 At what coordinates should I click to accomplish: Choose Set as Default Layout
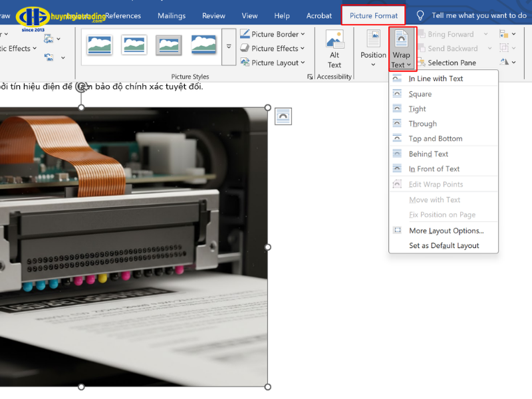click(444, 245)
